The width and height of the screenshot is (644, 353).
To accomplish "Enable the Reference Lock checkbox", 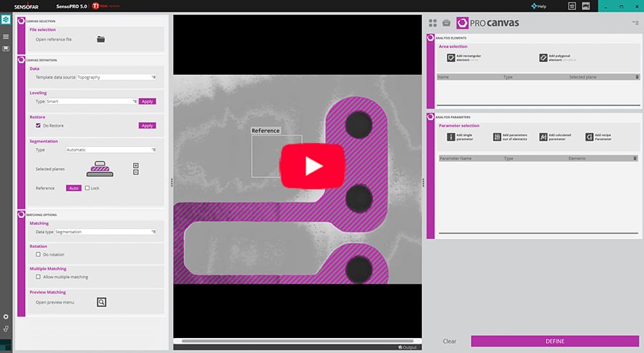I will [x=87, y=188].
